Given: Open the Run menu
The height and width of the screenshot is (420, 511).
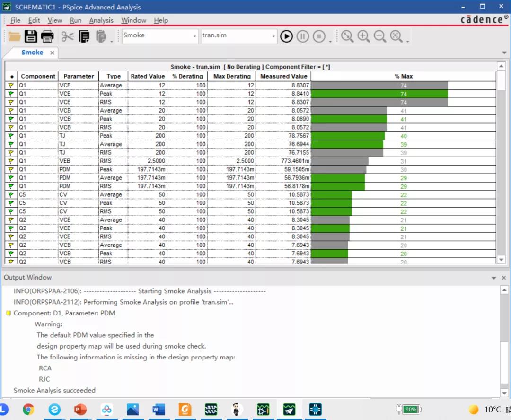Looking at the screenshot, I should coord(76,20).
